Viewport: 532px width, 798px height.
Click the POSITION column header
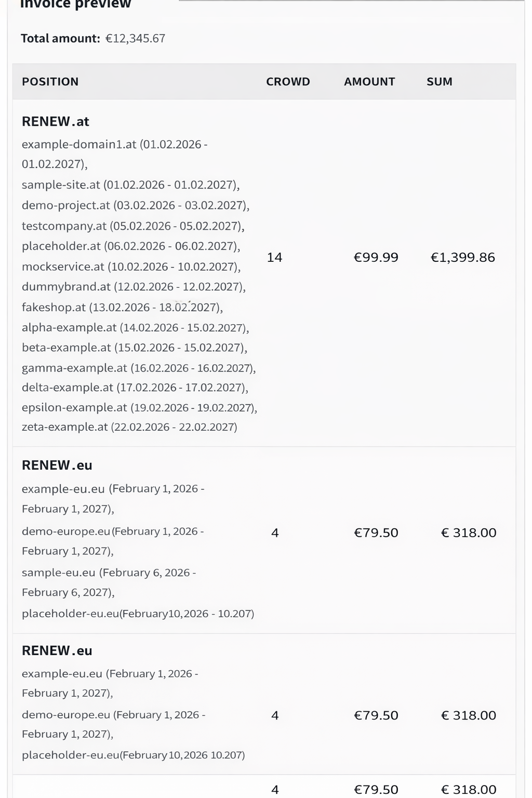tap(50, 82)
